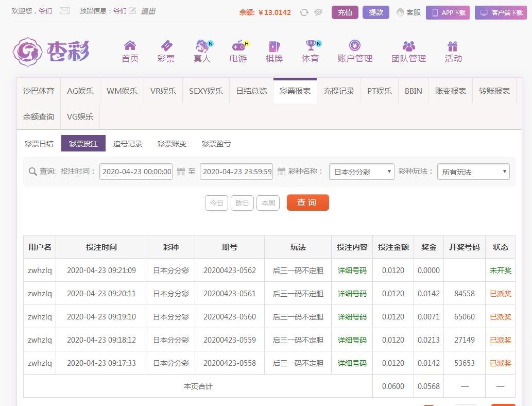532x406 pixels.
Task: Switch to the 彩票盈亏 sub-tab
Action: [216, 144]
